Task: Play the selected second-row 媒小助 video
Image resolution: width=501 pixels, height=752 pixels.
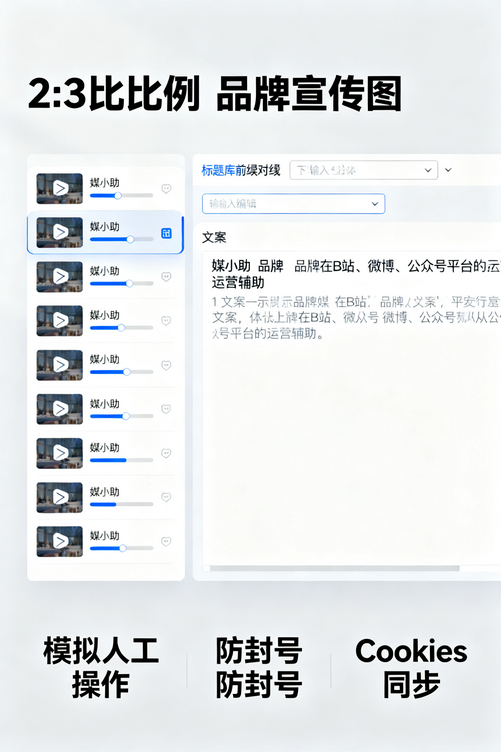Action: 59,233
